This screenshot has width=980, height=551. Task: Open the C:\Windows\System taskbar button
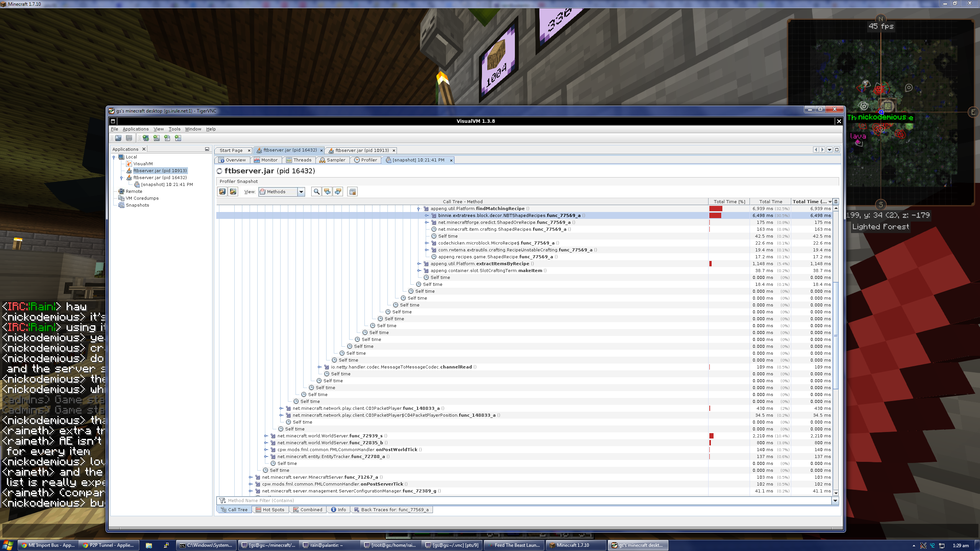[x=206, y=545]
